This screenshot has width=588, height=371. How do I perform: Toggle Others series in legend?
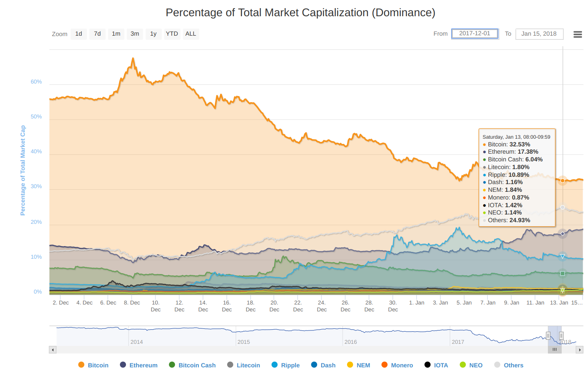[x=509, y=365]
